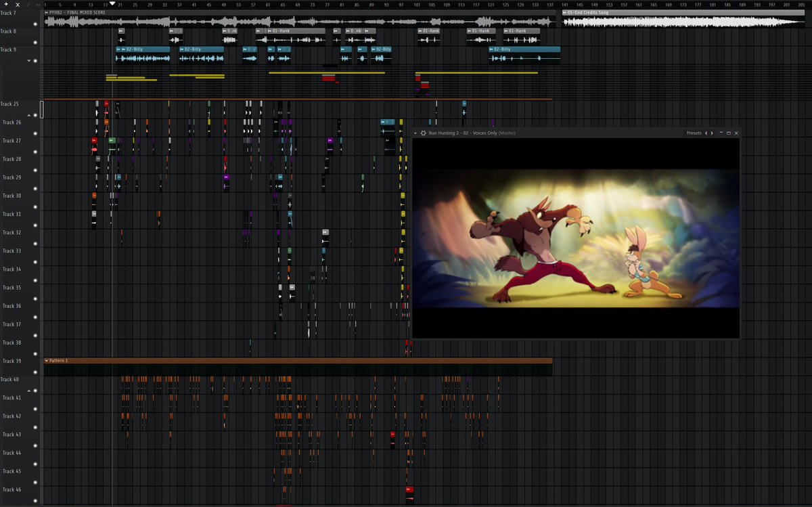Viewport: 812px width, 507px height.
Task: Disable Track 43 with its mute dot
Action: coord(35,445)
